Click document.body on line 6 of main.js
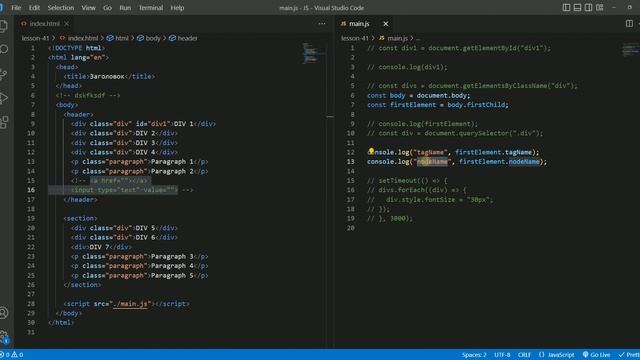 tap(443, 96)
